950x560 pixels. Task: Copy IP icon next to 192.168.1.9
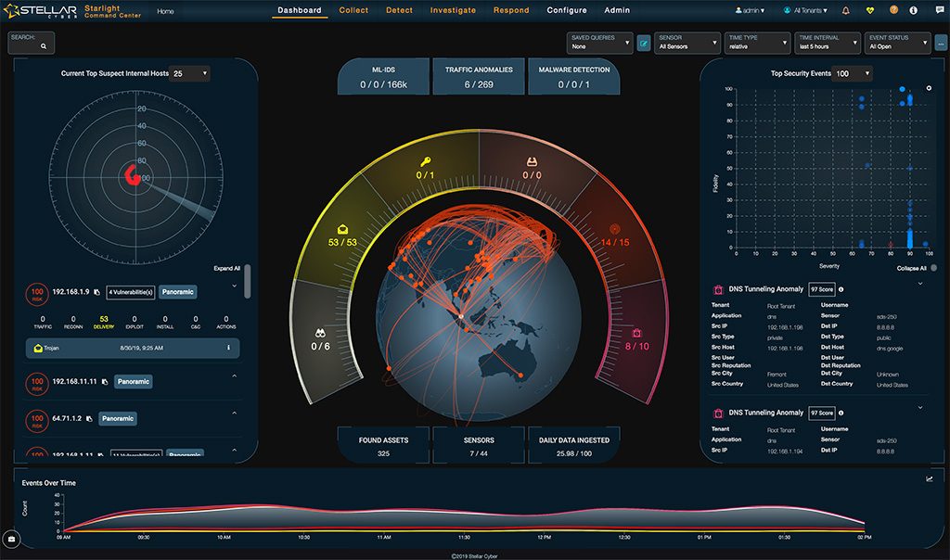tap(96, 292)
